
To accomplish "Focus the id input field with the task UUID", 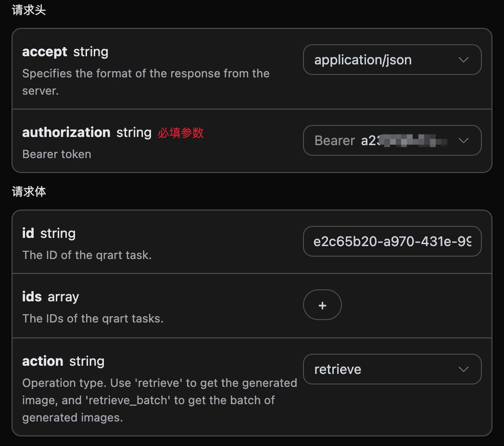I will coord(392,242).
